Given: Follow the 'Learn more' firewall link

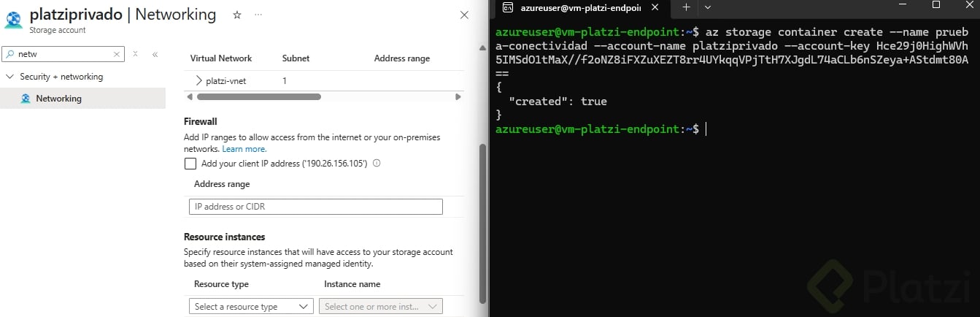Looking at the screenshot, I should [244, 149].
